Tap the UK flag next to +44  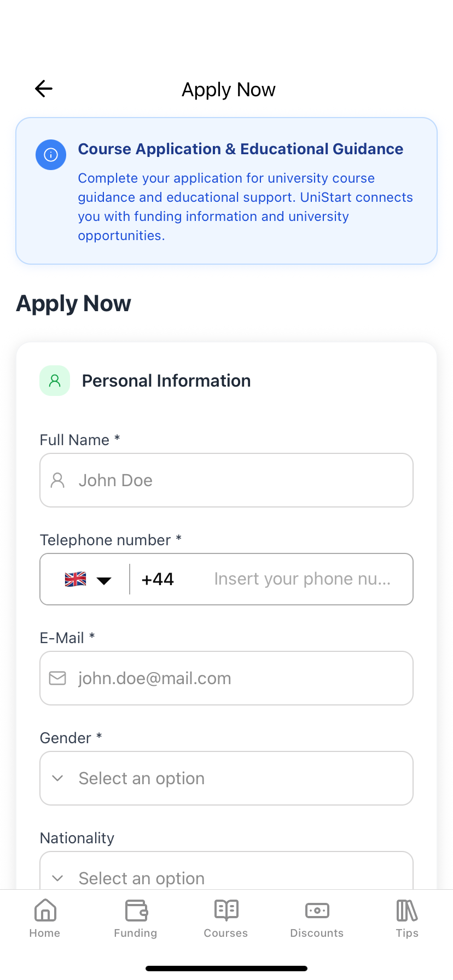click(x=75, y=579)
